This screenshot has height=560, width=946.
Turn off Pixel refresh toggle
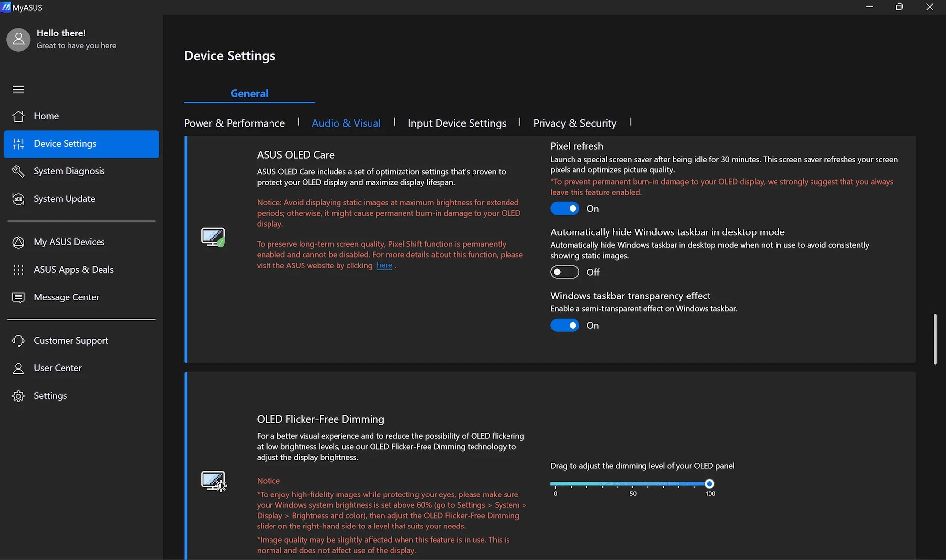565,209
